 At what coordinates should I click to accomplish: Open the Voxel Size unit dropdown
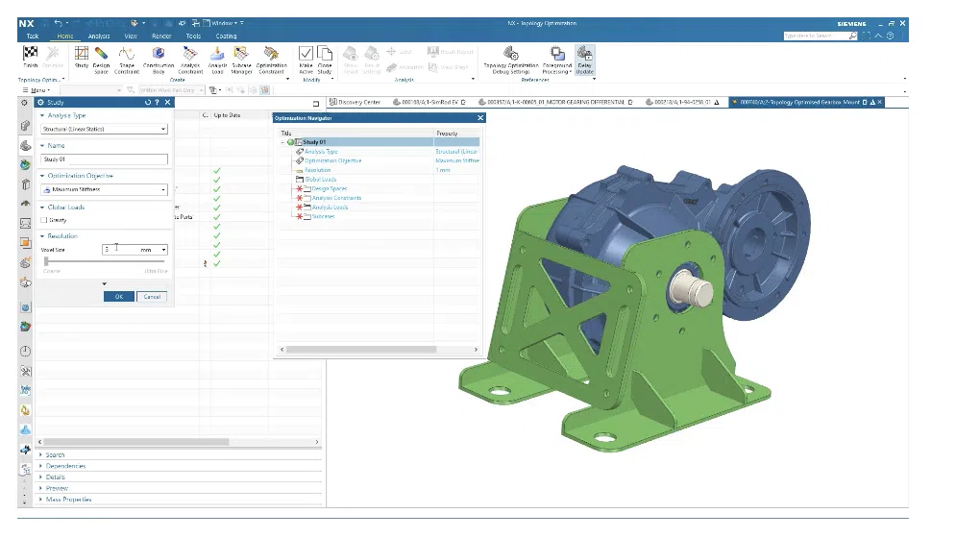(x=163, y=250)
